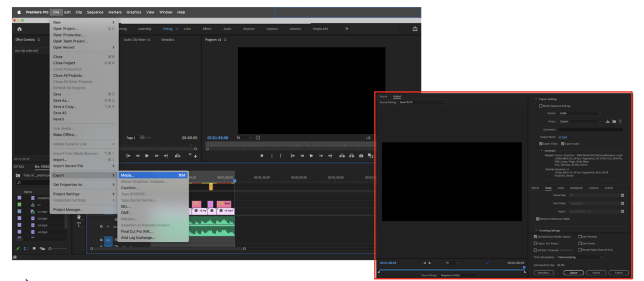Uncheck Use Maximum Render Quality
This screenshot has height=281, width=644.
pyautogui.click(x=535, y=236)
